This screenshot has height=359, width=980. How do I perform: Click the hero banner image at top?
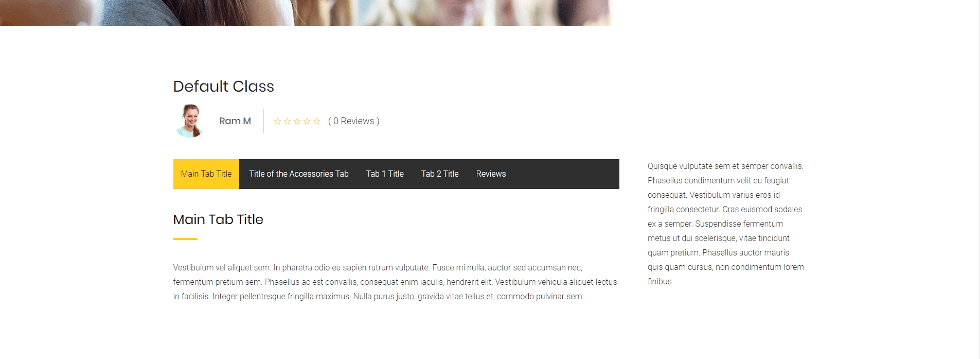[x=306, y=12]
